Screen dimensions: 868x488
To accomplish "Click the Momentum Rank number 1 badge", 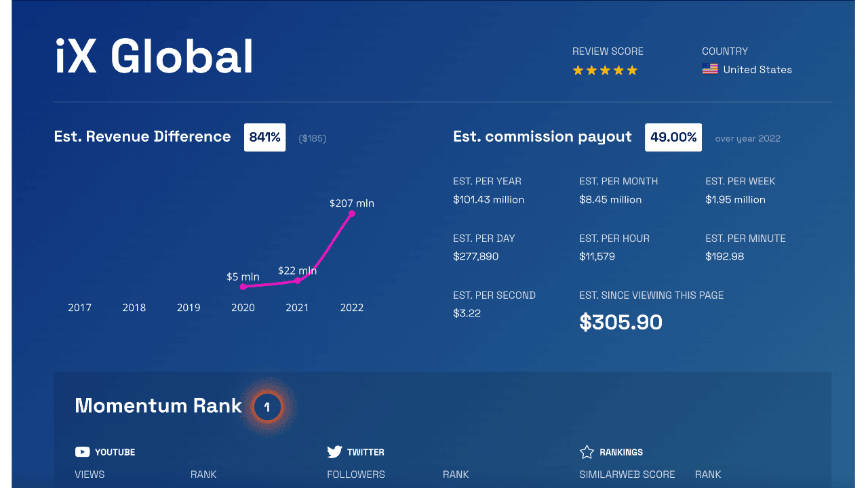I will click(x=267, y=407).
